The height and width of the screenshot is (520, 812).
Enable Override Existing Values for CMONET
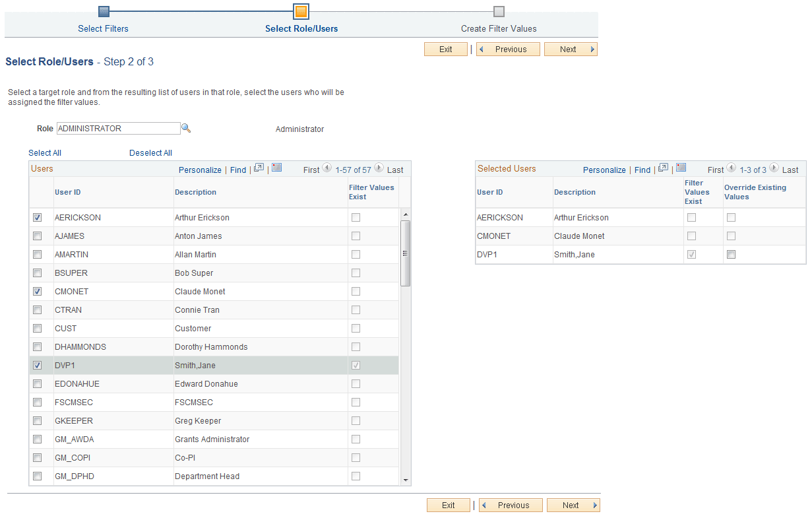coord(731,236)
